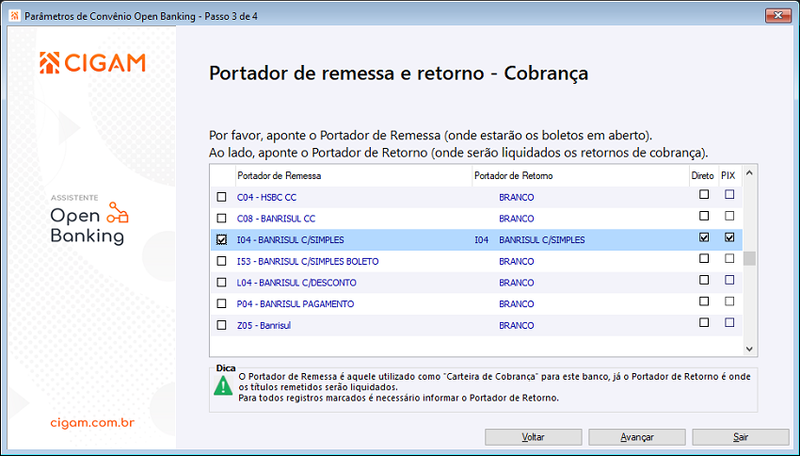Click the Direto column header

703,175
